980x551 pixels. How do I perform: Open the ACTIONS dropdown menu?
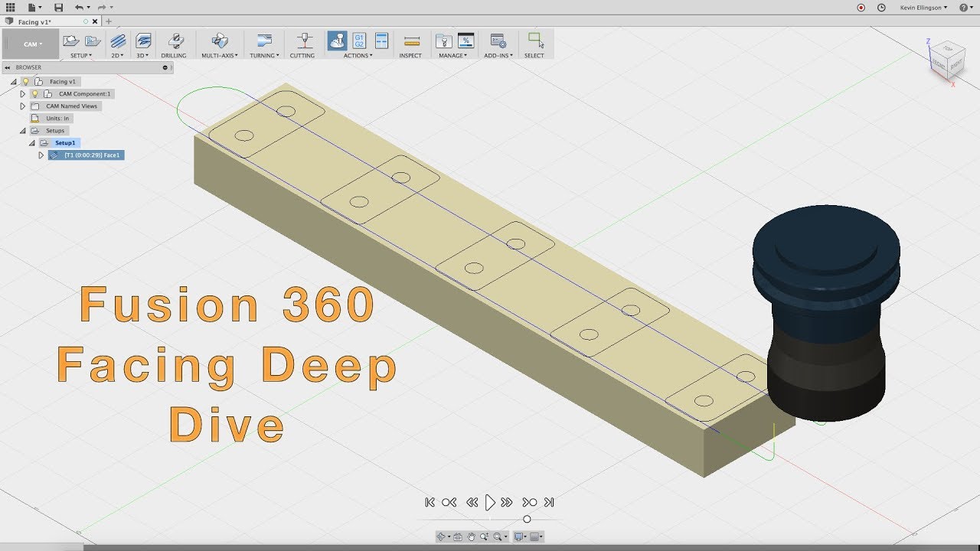click(x=358, y=55)
